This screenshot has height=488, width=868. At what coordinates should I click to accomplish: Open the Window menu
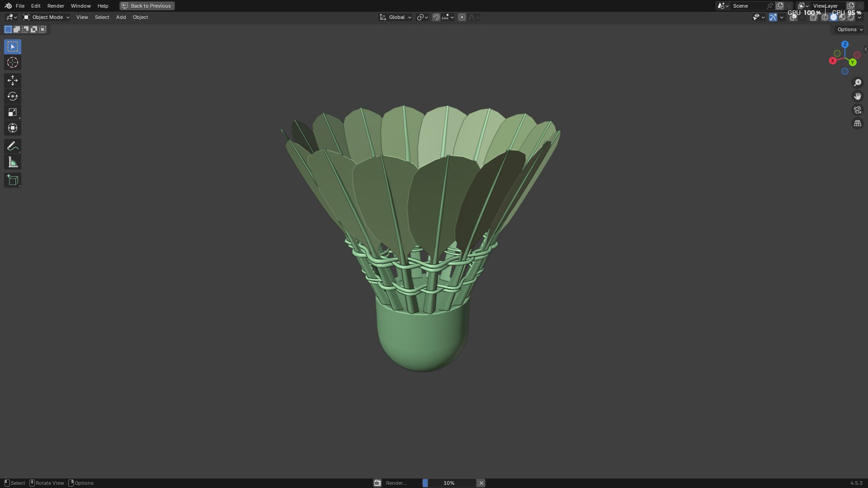pos(80,6)
